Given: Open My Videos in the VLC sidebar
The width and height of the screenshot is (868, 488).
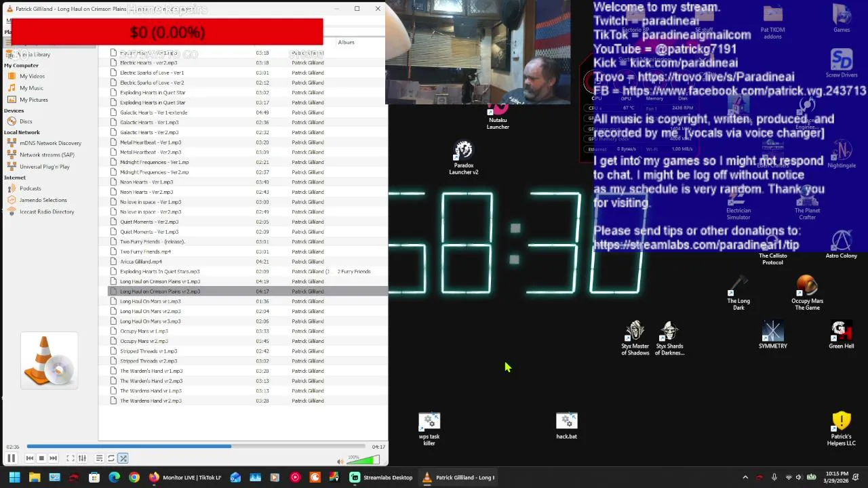Looking at the screenshot, I should click(32, 76).
